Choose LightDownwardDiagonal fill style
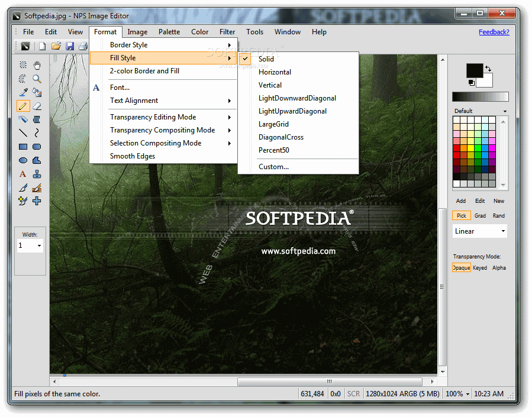The image size is (532, 417). [298, 98]
